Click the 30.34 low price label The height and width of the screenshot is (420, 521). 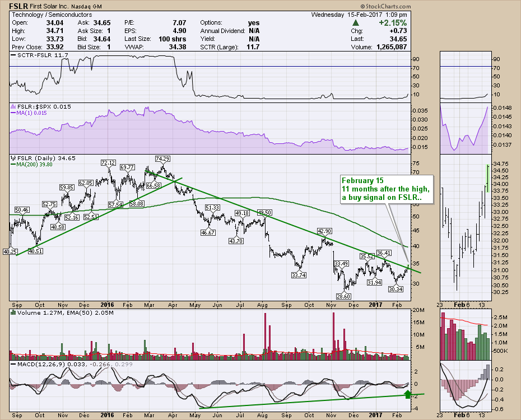click(396, 289)
